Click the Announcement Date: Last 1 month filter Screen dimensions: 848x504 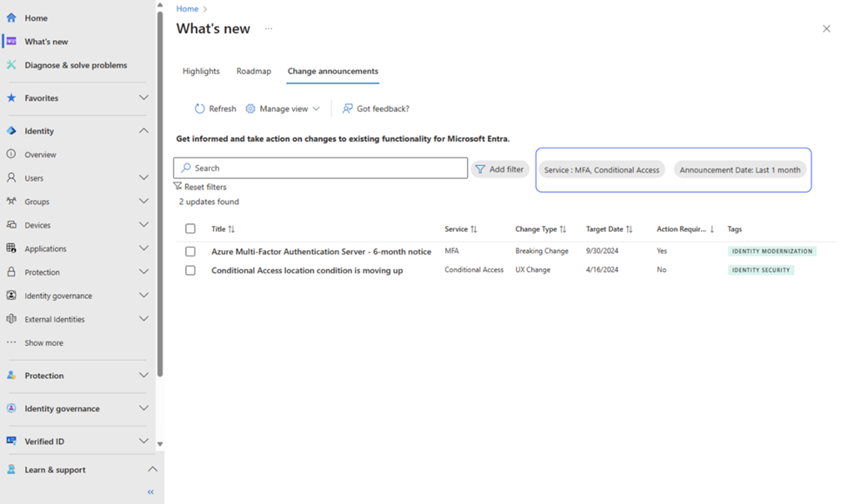tap(740, 169)
